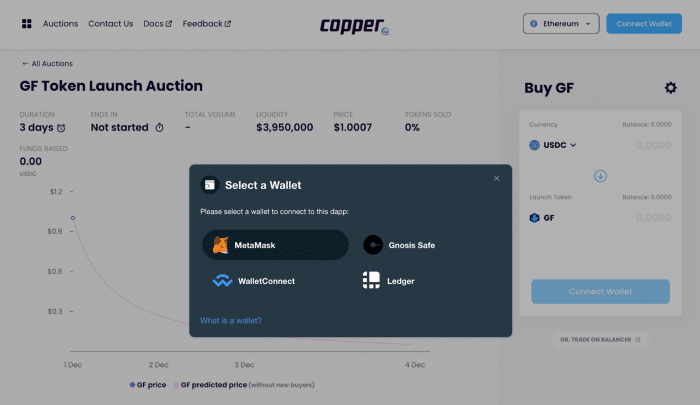This screenshot has width=700, height=405.
Task: Click the duration clock icon
Action: (61, 128)
